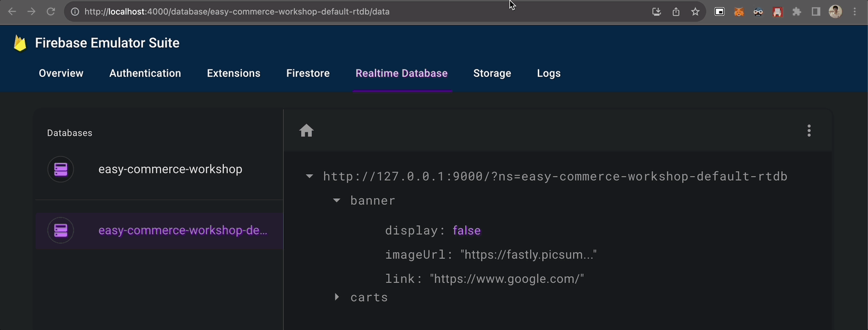The width and height of the screenshot is (868, 330).
Task: Go to the Firestore tab
Action: (x=308, y=73)
